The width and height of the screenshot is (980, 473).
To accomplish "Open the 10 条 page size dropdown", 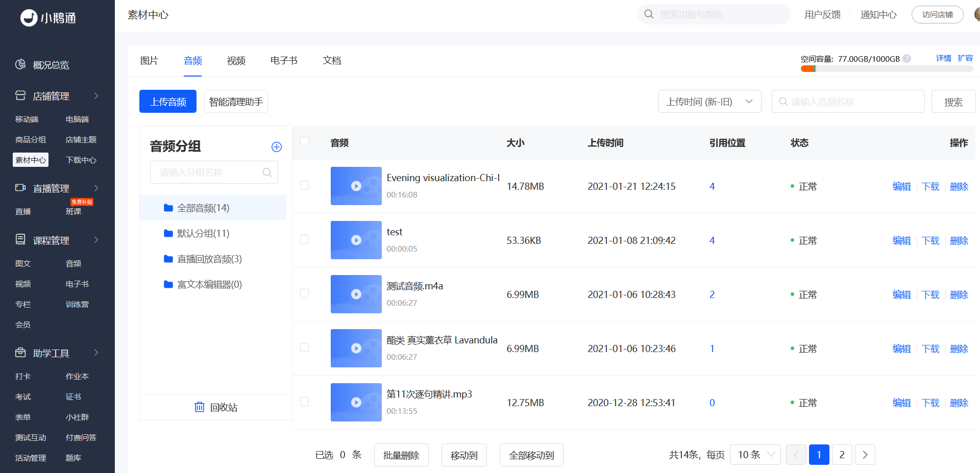I will tap(755, 455).
